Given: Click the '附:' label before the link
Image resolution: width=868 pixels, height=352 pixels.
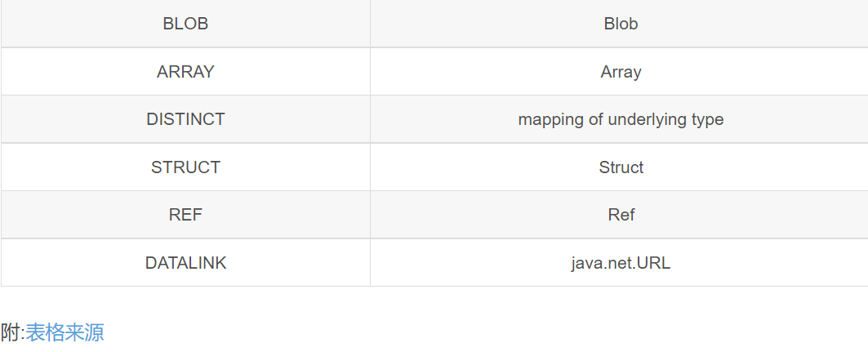Looking at the screenshot, I should [x=12, y=332].
